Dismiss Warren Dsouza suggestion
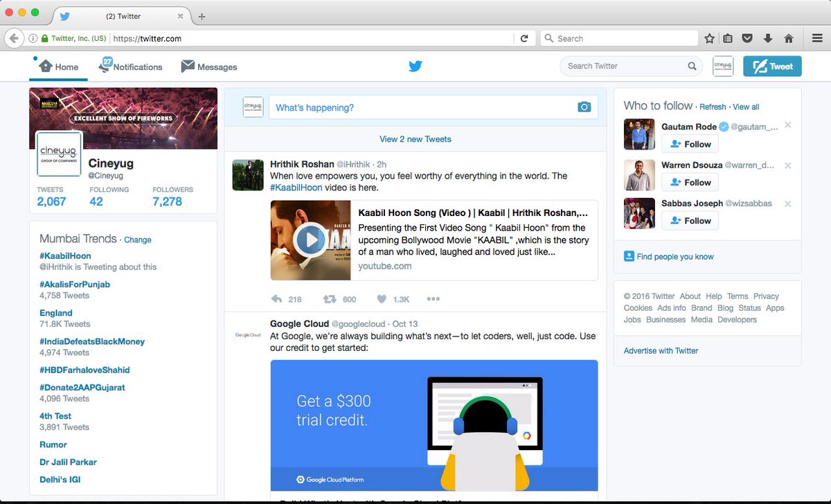This screenshot has width=831, height=504. (x=788, y=165)
